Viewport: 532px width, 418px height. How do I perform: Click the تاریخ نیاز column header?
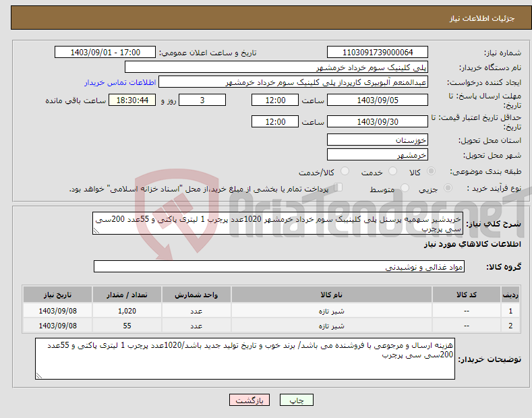pyautogui.click(x=58, y=295)
